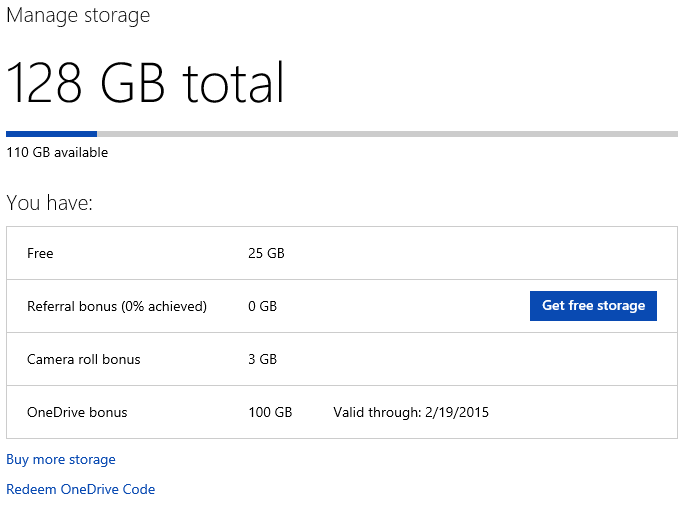Click the 100 GB OneDrive bonus value

(270, 412)
